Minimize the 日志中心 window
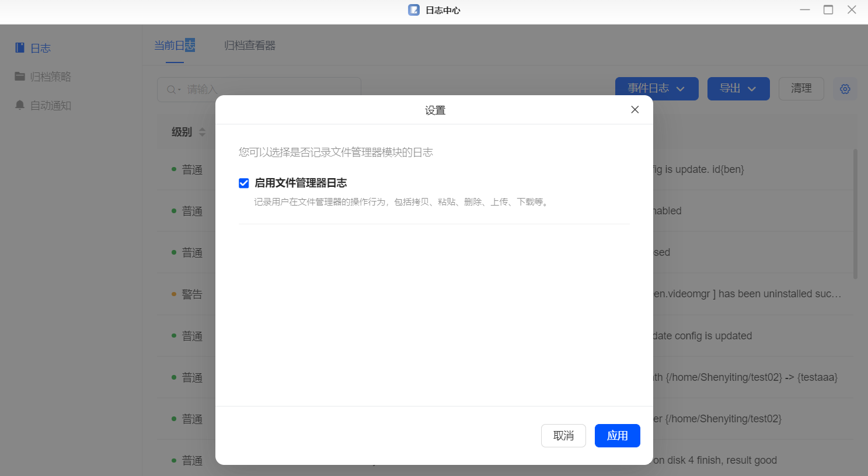Image resolution: width=868 pixels, height=476 pixels. pos(805,10)
